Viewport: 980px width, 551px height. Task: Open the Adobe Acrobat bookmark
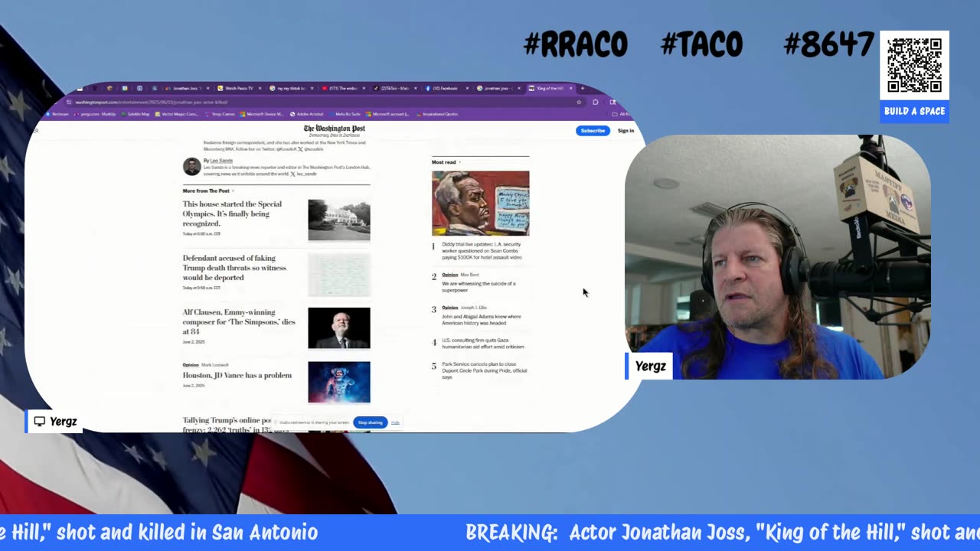coord(306,114)
